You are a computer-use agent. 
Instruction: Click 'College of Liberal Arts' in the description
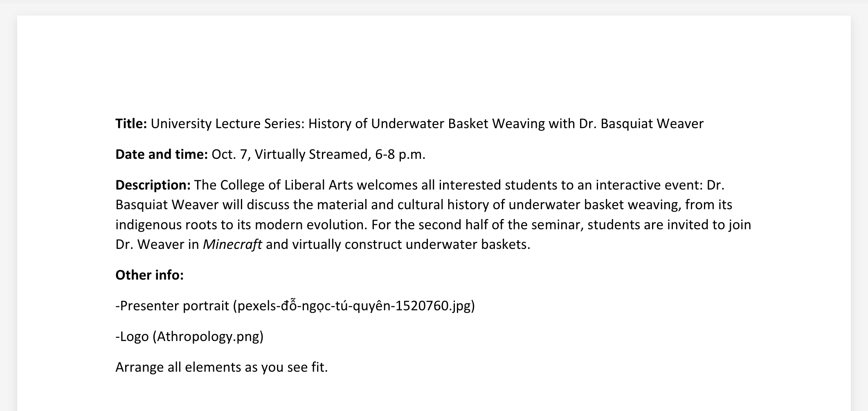click(286, 185)
